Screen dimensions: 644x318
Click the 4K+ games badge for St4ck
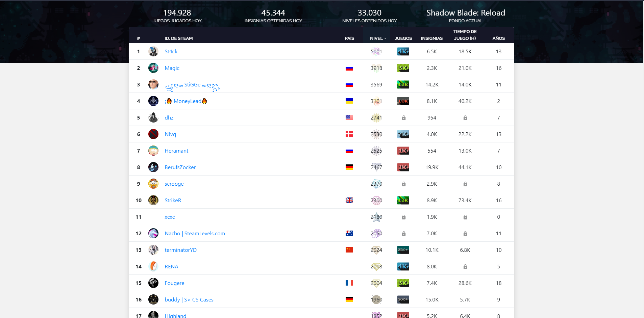(403, 52)
